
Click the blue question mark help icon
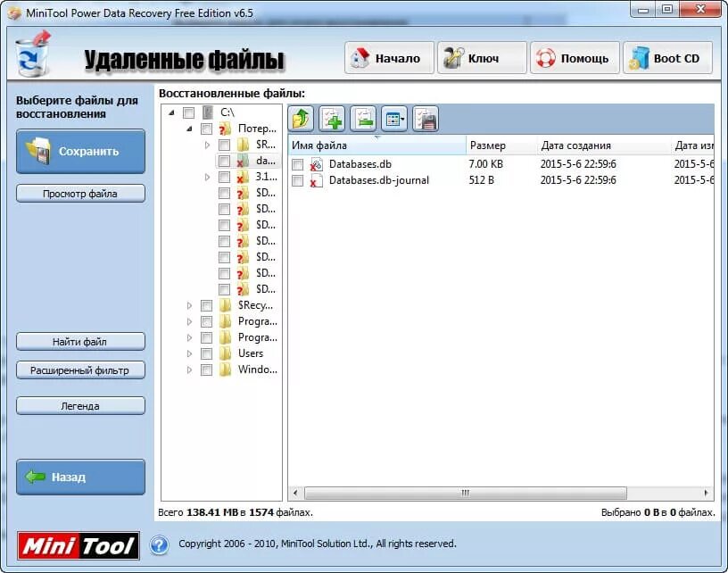[159, 544]
